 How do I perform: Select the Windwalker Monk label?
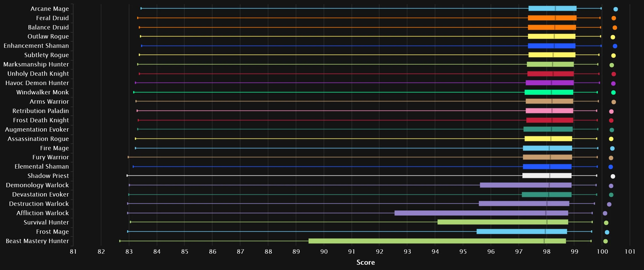click(42, 92)
